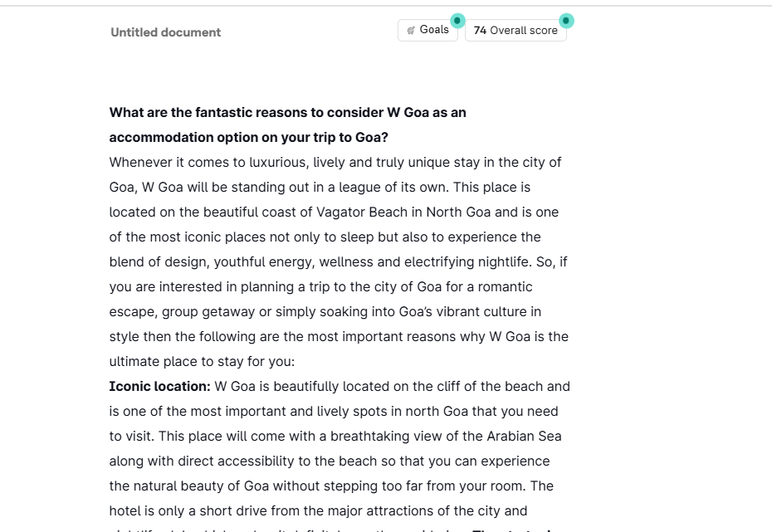Click the word "Whenever" starting the paragraph
This screenshot has height=532, width=772.
click(x=141, y=162)
